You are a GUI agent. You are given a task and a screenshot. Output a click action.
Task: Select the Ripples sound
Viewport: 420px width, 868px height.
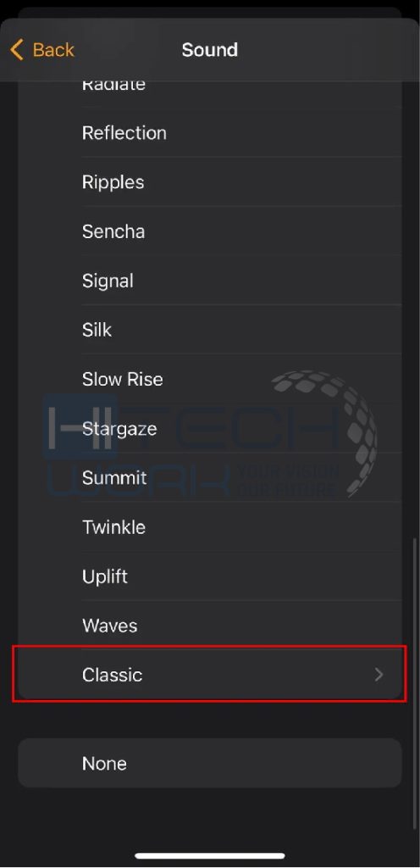pos(209,182)
